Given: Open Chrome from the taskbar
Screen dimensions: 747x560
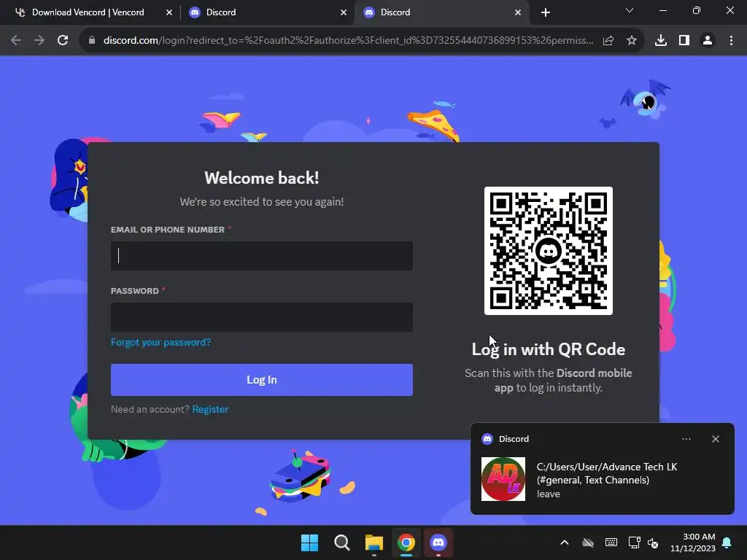Looking at the screenshot, I should tap(406, 542).
